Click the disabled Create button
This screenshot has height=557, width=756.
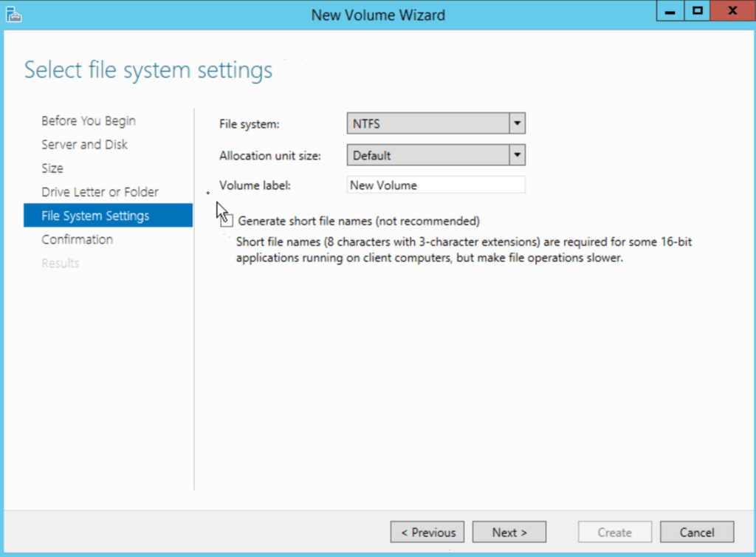coord(614,532)
